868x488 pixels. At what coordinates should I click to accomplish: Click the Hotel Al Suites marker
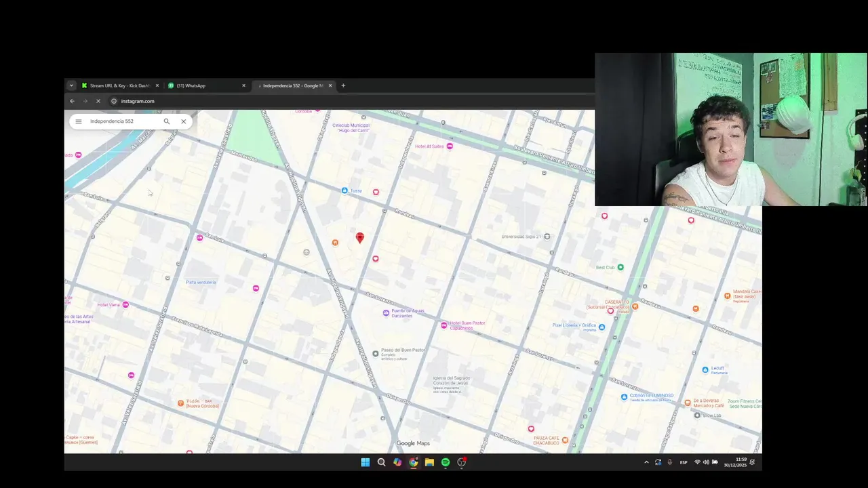click(x=450, y=146)
